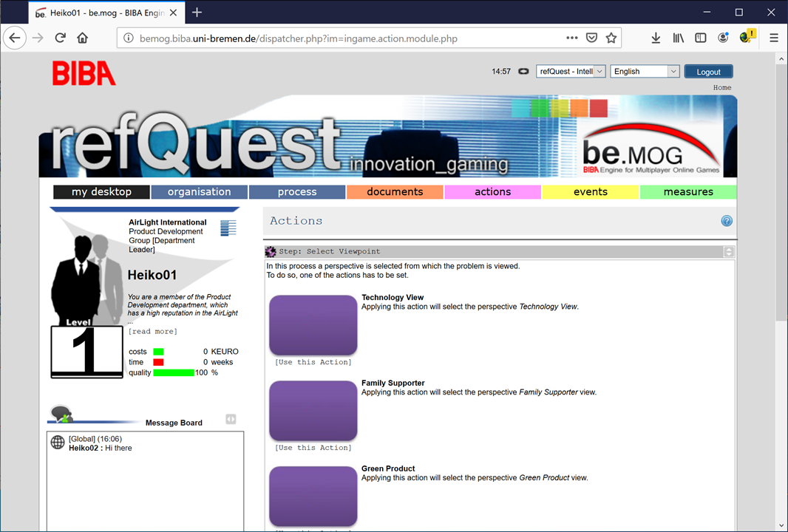Viewport: 788px width, 532px height.
Task: Click the Family Supporter heading
Action: tap(393, 383)
